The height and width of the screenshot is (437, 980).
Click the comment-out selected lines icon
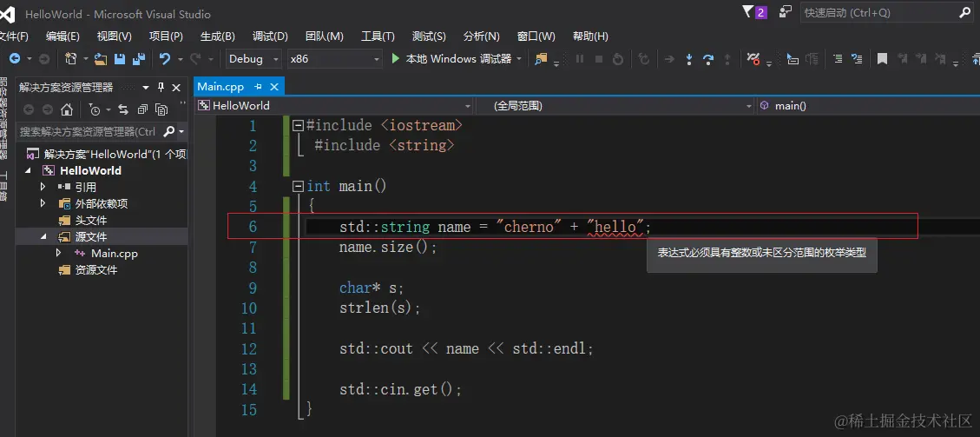coord(857,59)
